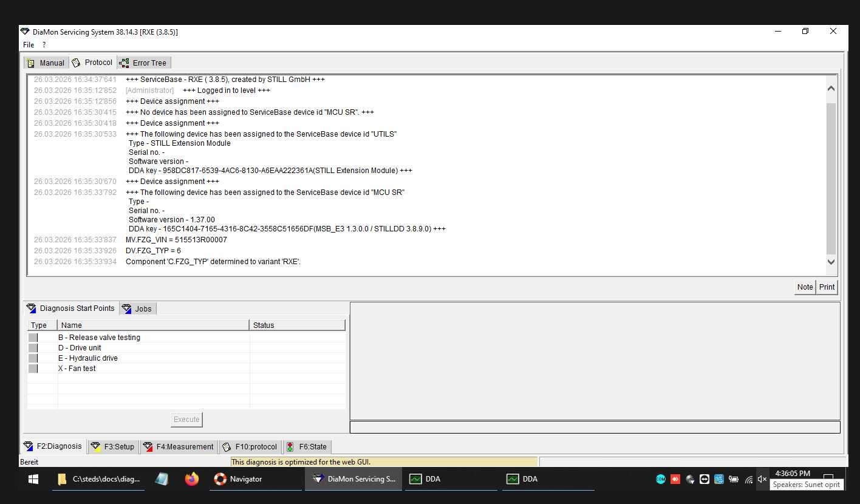Open the C:\steds\docs folder taskbar item

click(99, 479)
